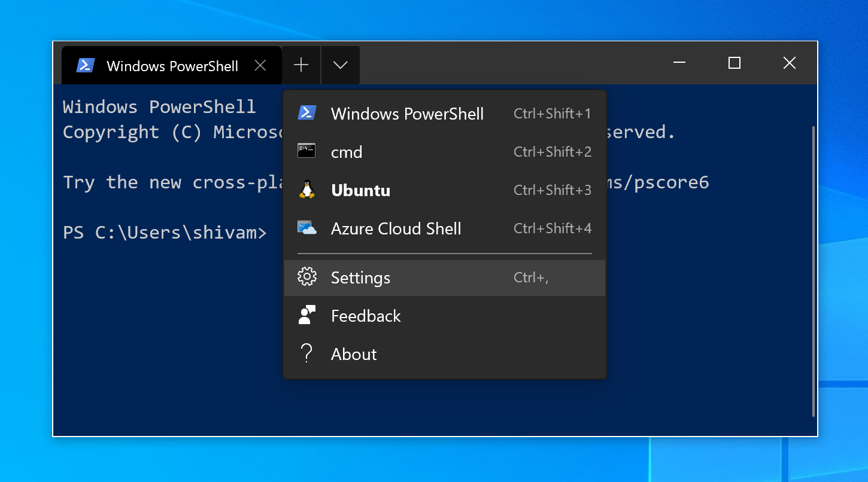The width and height of the screenshot is (868, 482).
Task: Click the Ctrl+Shift+2 shortcut label
Action: tap(553, 152)
